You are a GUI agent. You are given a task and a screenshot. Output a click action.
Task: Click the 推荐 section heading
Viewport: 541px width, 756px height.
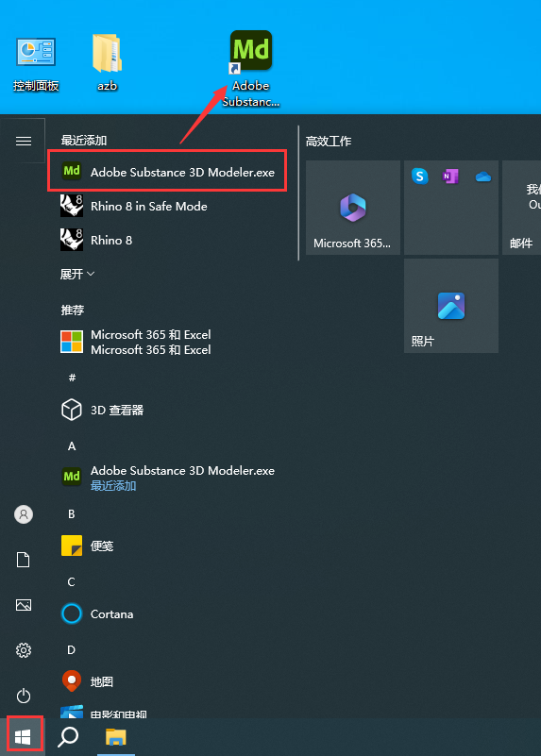tap(73, 310)
